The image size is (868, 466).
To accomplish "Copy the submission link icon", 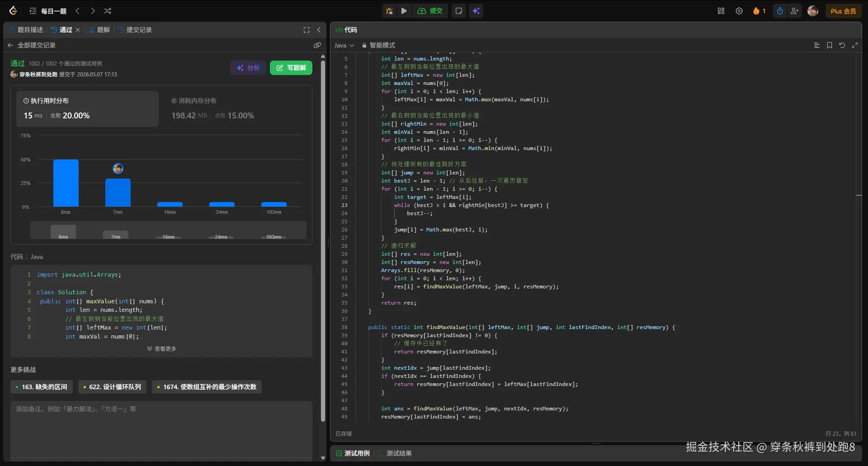I will coord(317,45).
